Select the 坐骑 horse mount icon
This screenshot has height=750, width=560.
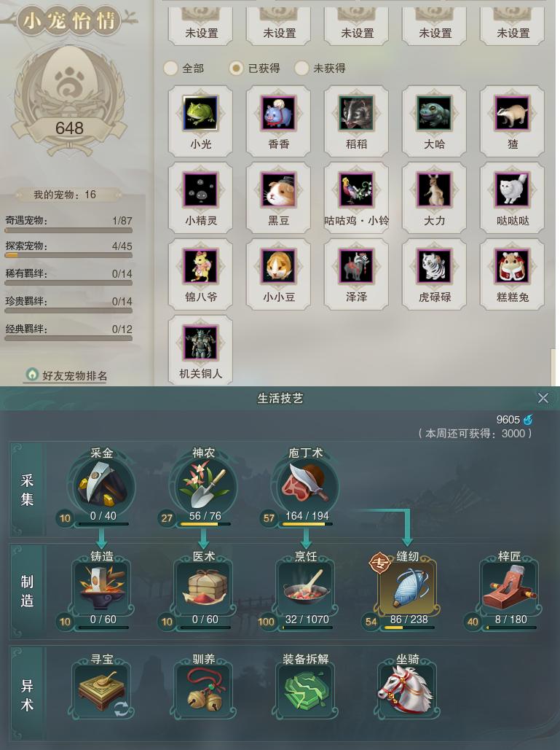(x=408, y=691)
